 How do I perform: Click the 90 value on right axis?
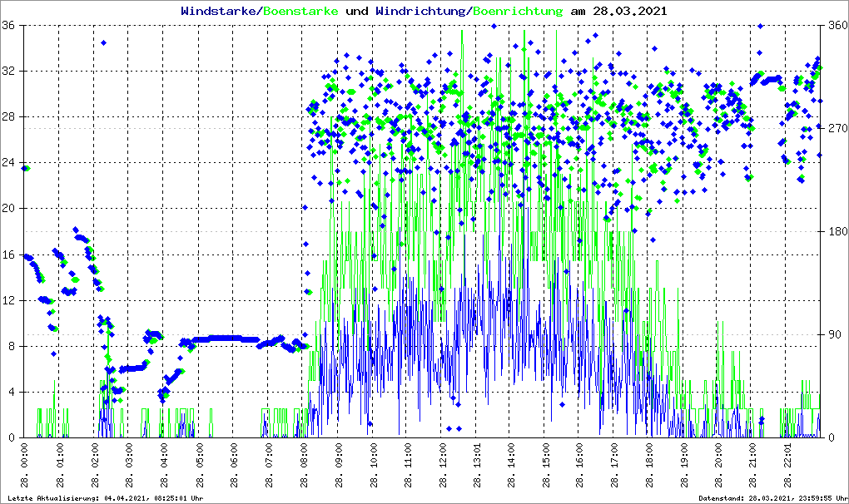[832, 335]
